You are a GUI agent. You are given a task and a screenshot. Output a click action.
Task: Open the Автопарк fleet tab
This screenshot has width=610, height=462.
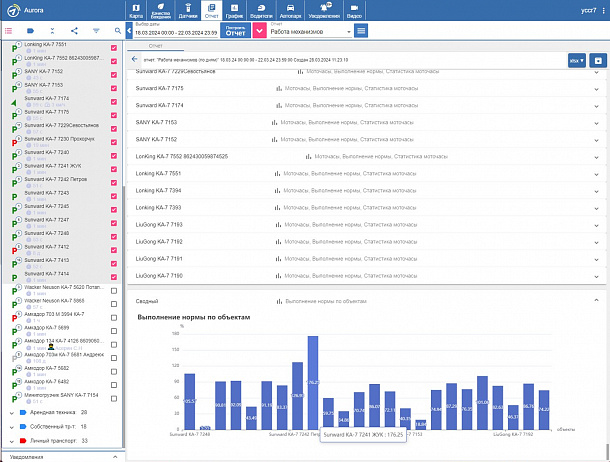pyautogui.click(x=290, y=10)
